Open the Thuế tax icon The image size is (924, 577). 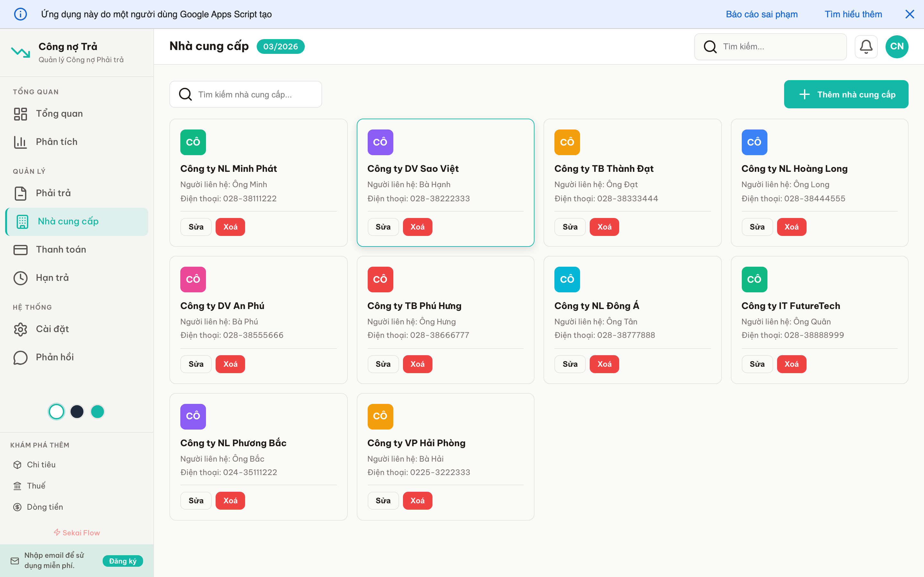click(18, 485)
